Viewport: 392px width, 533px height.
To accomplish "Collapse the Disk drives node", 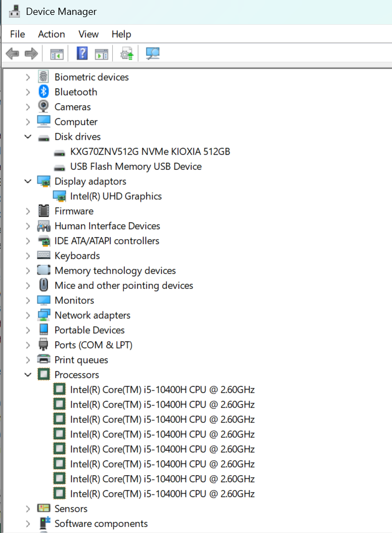I will coord(28,137).
